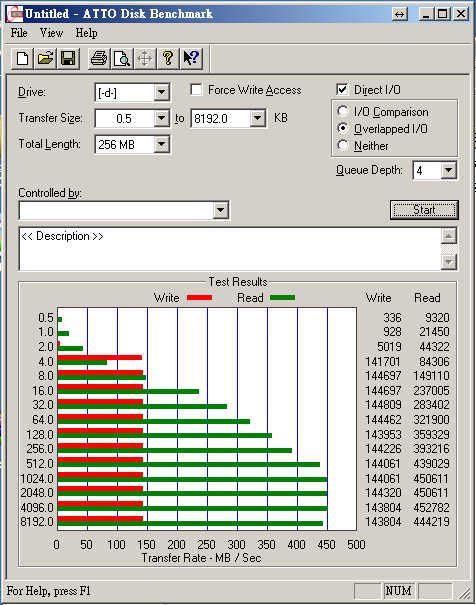Click the read value 393216

tap(431, 449)
